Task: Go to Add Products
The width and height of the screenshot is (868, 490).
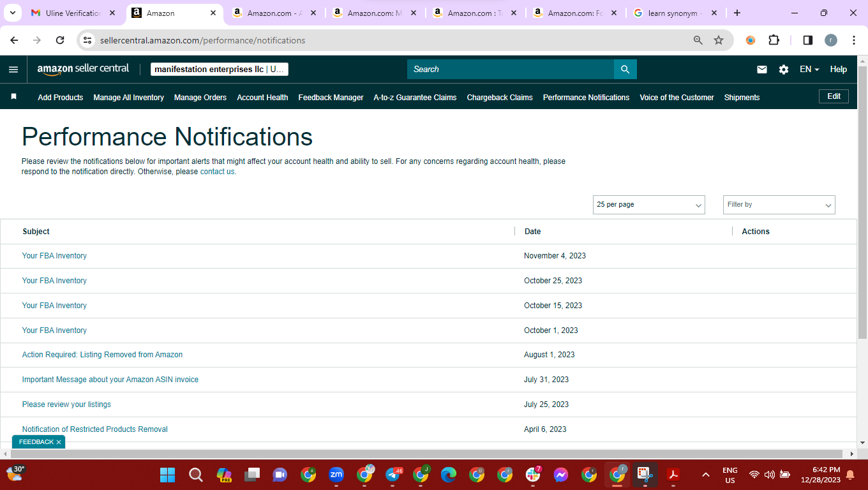Action: pyautogui.click(x=61, y=98)
